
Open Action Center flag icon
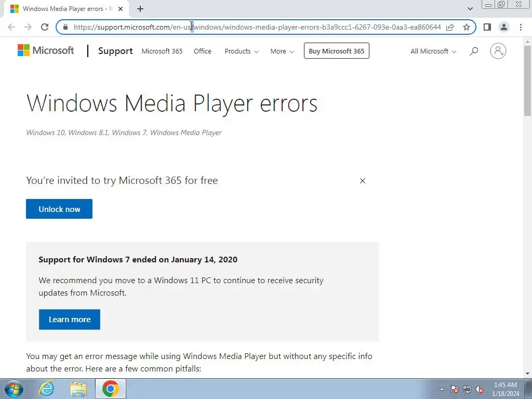[455, 389]
